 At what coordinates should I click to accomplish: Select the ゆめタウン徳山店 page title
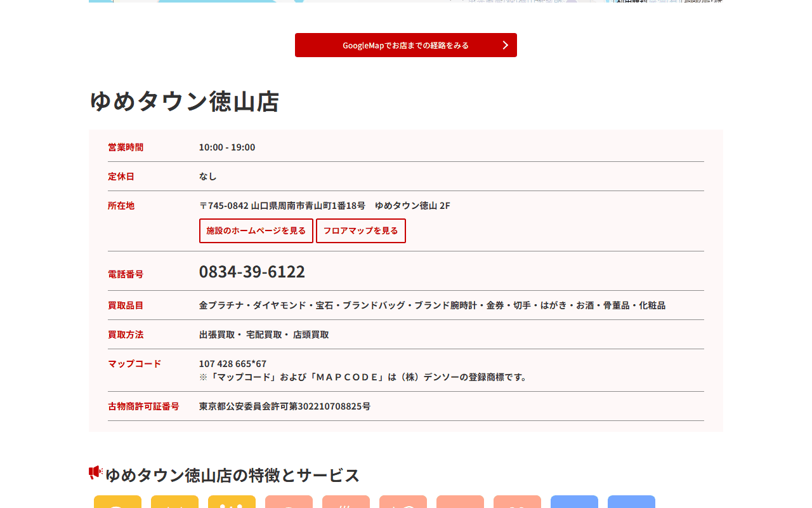click(184, 102)
